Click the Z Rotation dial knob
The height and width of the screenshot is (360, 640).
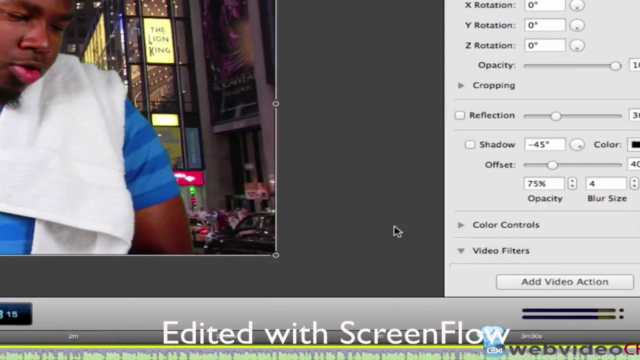(577, 45)
